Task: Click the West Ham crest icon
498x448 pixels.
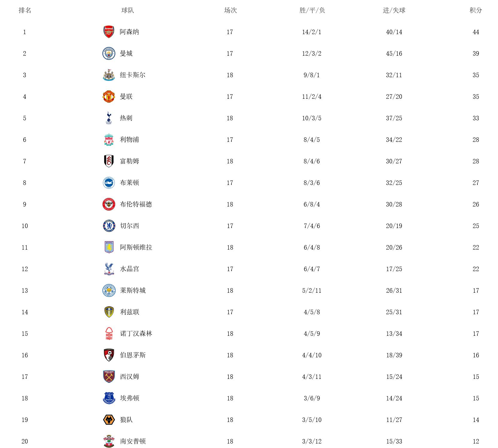Action: click(109, 377)
